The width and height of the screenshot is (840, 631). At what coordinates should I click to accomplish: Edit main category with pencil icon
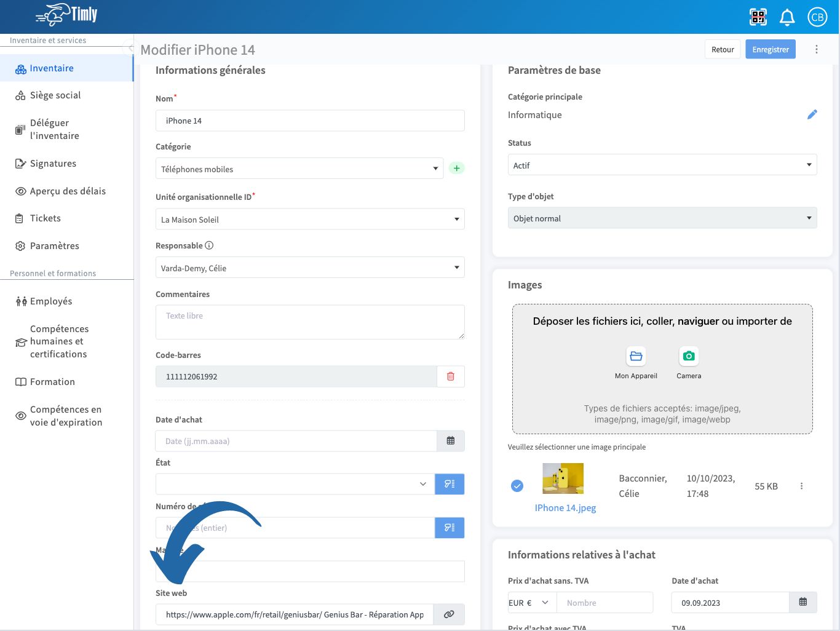pos(812,114)
